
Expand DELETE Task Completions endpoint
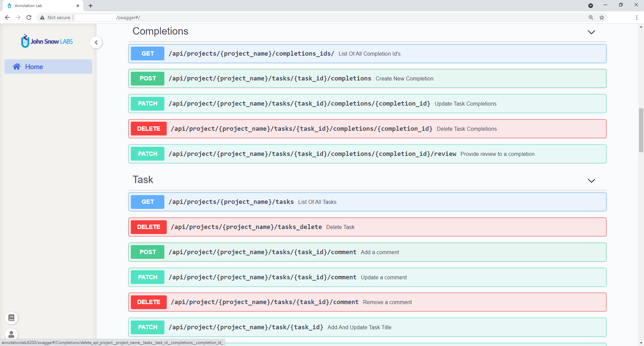point(367,129)
